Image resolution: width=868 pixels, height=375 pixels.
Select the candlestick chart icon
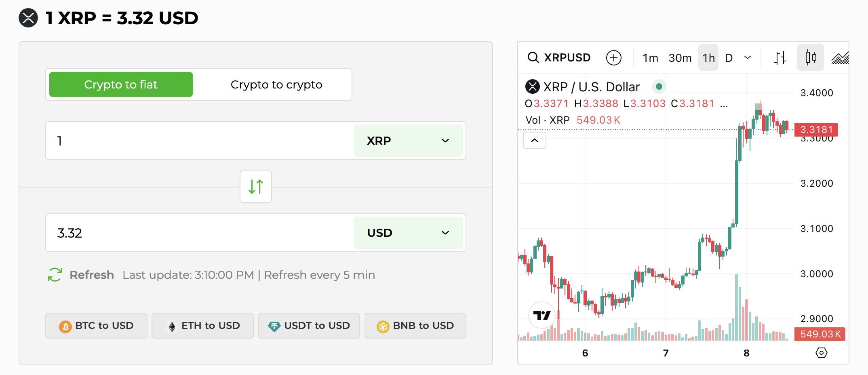coord(811,57)
